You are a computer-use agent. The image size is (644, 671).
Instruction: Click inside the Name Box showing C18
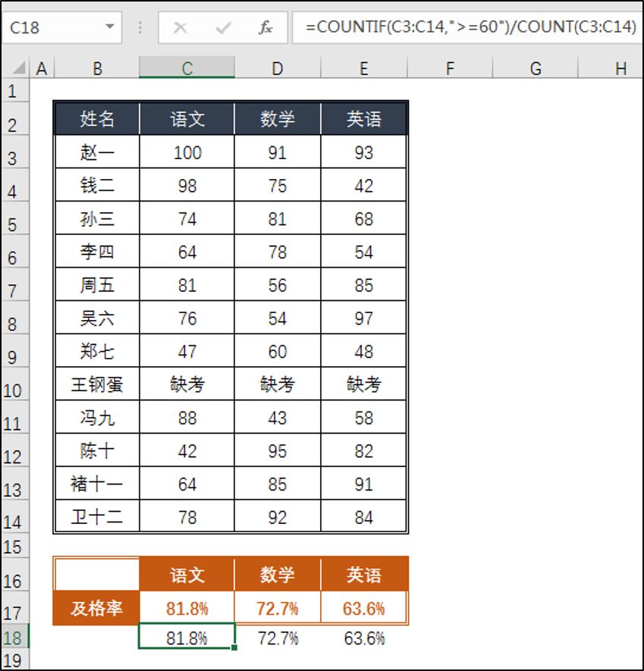[53, 27]
